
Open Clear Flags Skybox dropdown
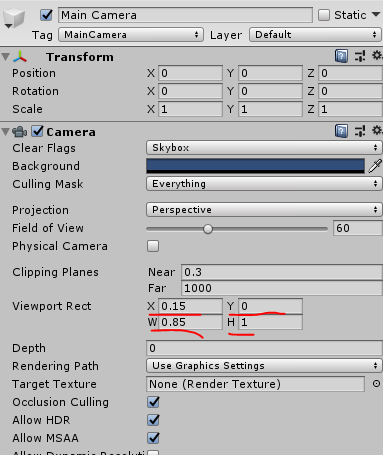(264, 147)
